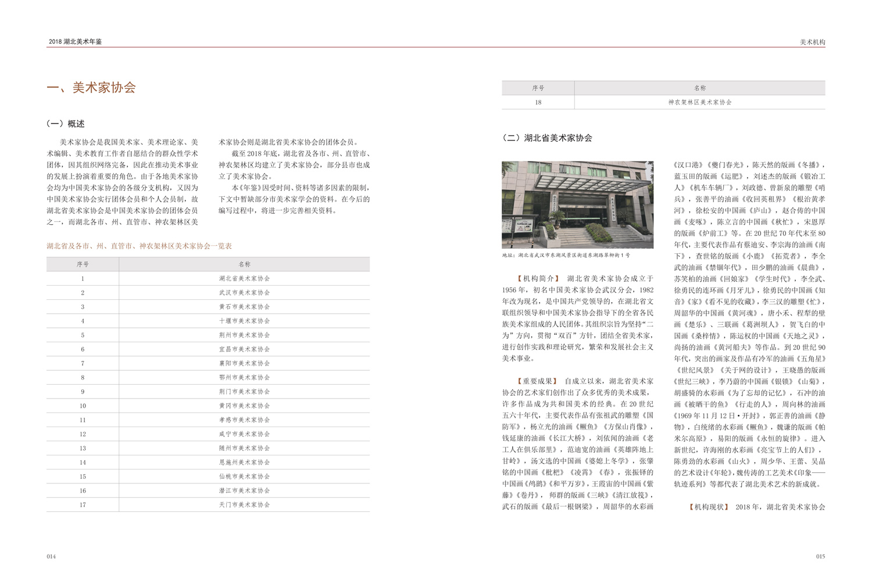The height and width of the screenshot is (588, 872).
Task: Click the "荆门市美术家协会" table row
Action: pos(208,392)
